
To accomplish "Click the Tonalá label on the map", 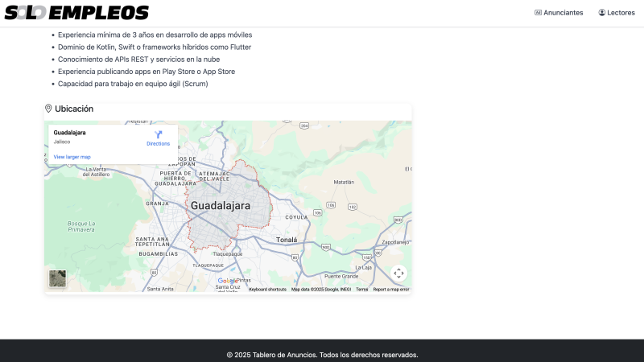I will click(x=287, y=240).
